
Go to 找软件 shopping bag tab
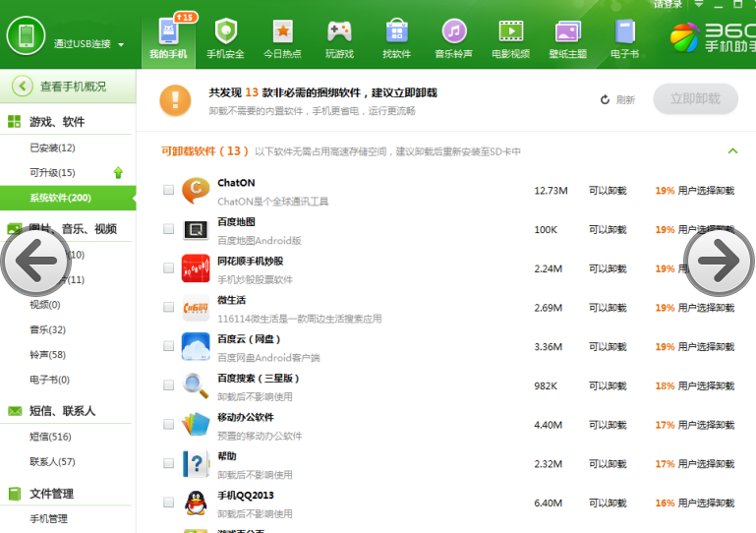pos(397,40)
